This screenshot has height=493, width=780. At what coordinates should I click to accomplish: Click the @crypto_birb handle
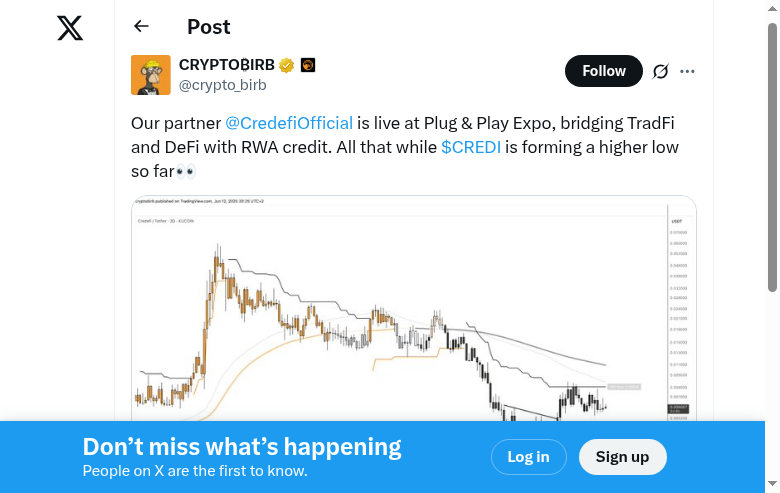222,85
